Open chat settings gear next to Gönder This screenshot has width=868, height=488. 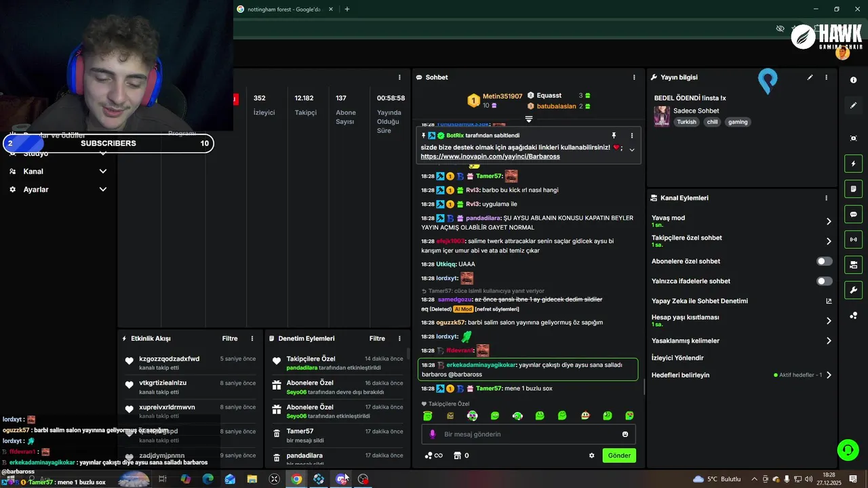[591, 455]
